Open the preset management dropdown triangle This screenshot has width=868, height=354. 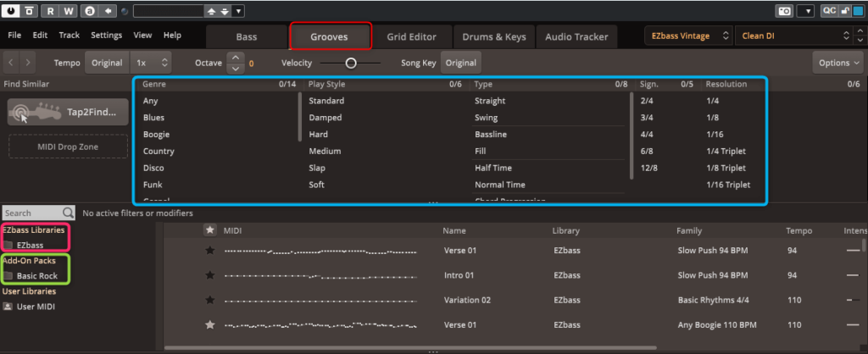tap(238, 11)
